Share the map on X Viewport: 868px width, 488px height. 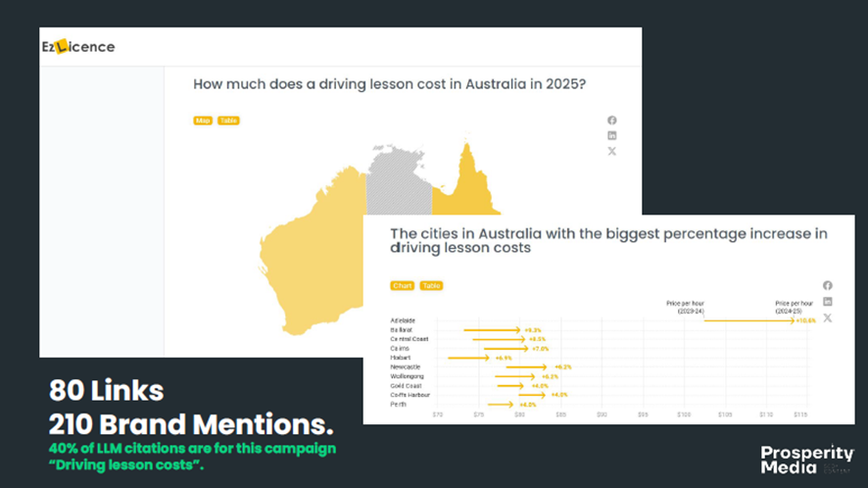[x=612, y=151]
